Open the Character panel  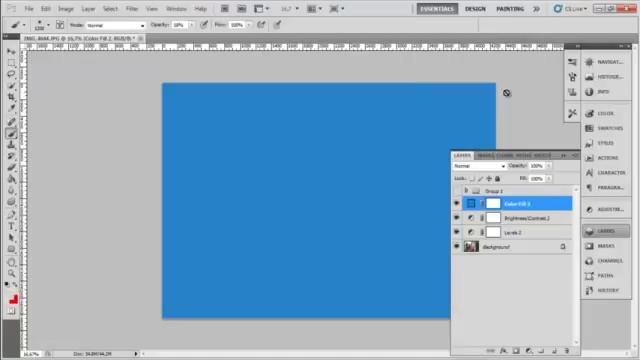[605, 173]
